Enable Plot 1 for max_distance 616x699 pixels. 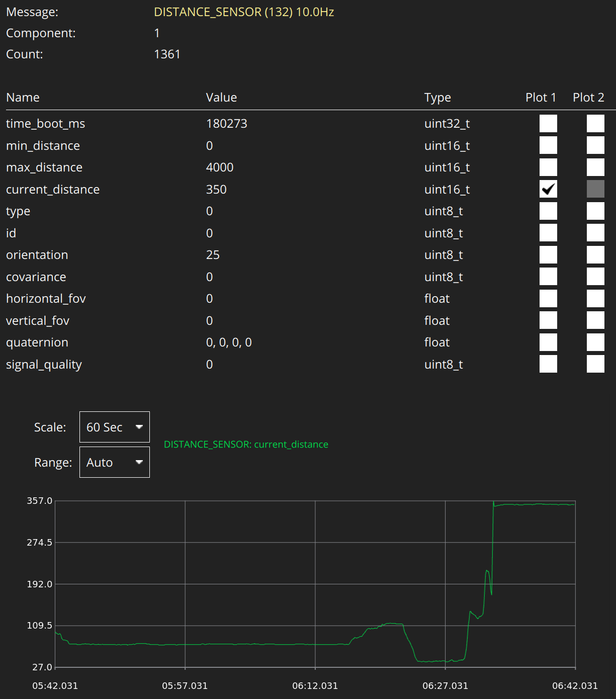548,167
